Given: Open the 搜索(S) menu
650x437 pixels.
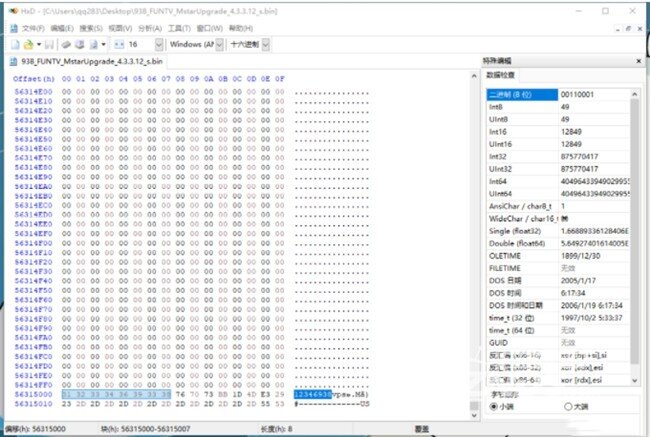Looking at the screenshot, I should (90, 28).
